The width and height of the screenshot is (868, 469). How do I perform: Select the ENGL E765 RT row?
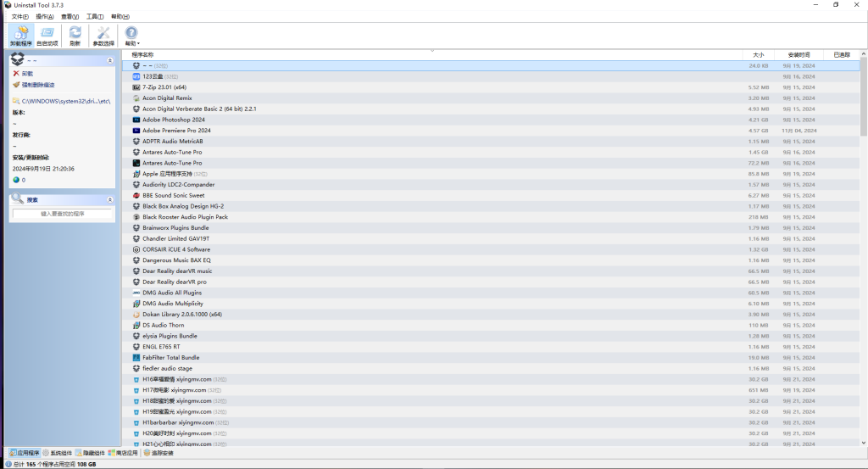pyautogui.click(x=491, y=347)
